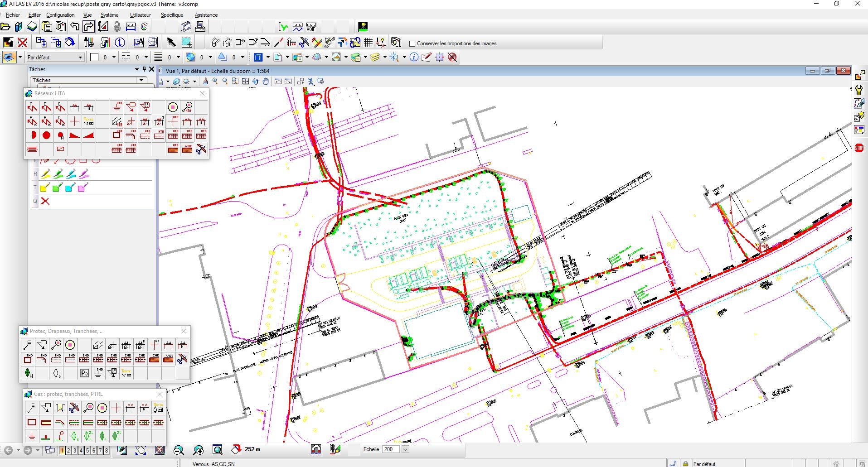Open the Tâches combo box
This screenshot has height=467, width=868.
pyautogui.click(x=141, y=80)
